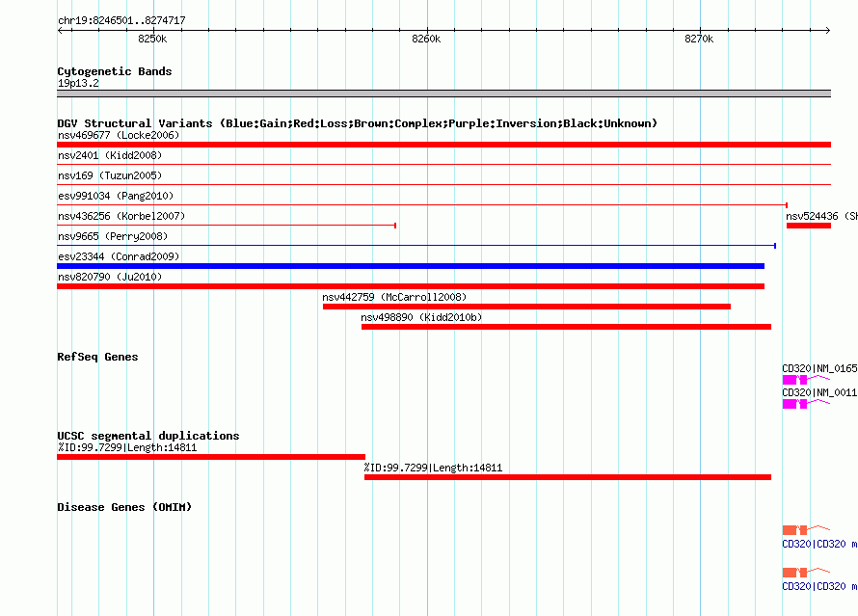The image size is (858, 616).
Task: Click the upper CD320 OMIM disease gene glyph
Action: [x=806, y=529]
